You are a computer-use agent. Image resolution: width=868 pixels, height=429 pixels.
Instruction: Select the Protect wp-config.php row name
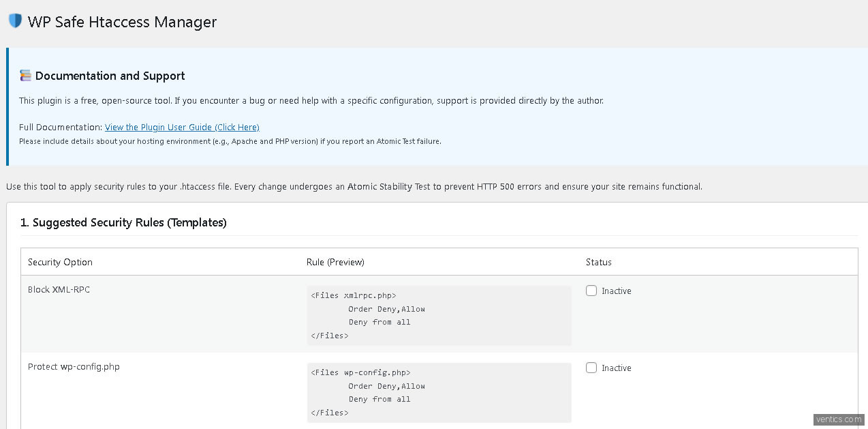(74, 367)
